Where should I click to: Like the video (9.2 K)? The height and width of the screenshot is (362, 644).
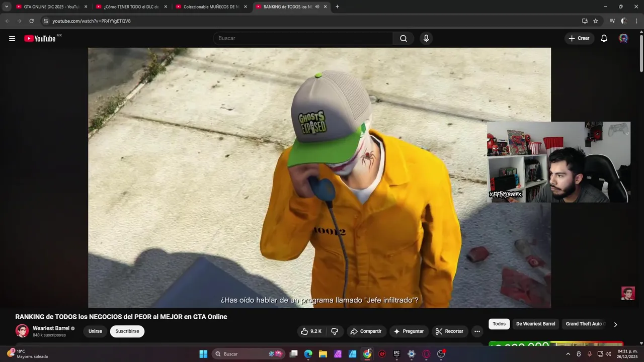coord(311,331)
